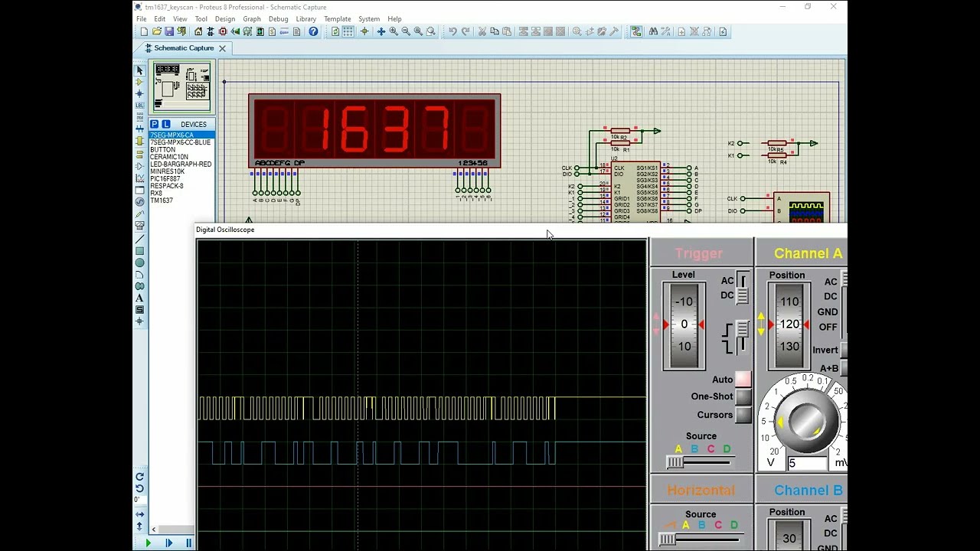The image size is (980, 551).
Task: Select the Component Mode tool
Action: pyautogui.click(x=139, y=82)
